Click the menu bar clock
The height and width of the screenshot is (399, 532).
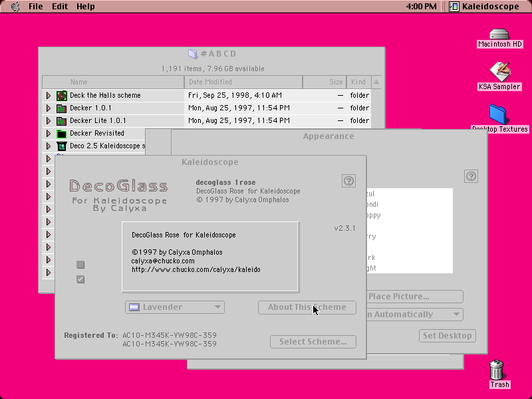tap(421, 7)
